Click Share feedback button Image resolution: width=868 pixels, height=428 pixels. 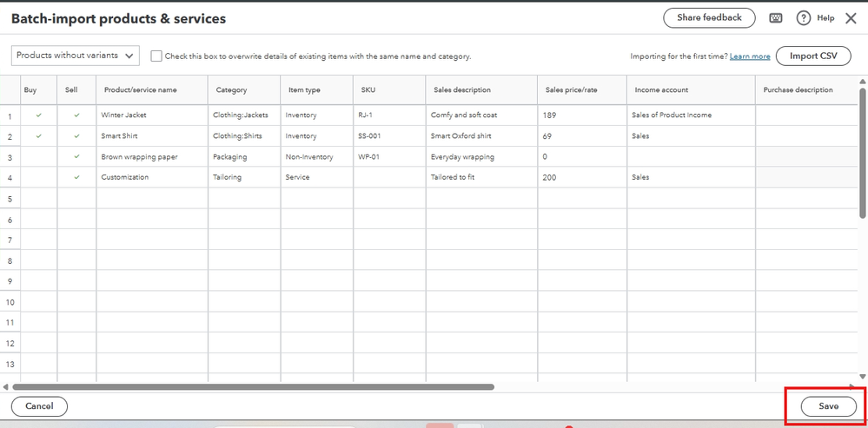[x=709, y=17]
